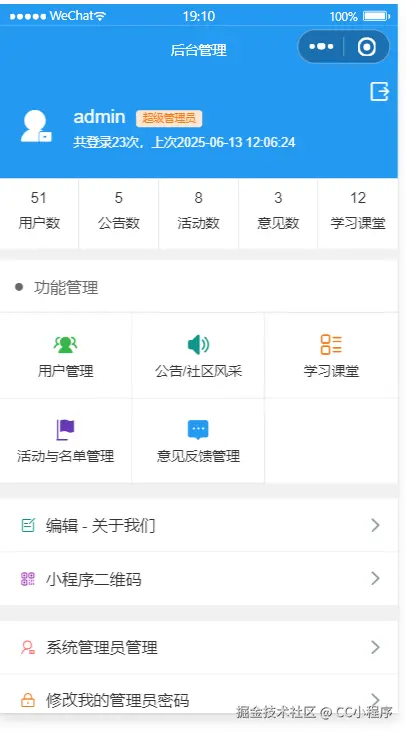Open 活动与名单管理 purple flag icon
The width and height of the screenshot is (406, 733).
(x=65, y=430)
